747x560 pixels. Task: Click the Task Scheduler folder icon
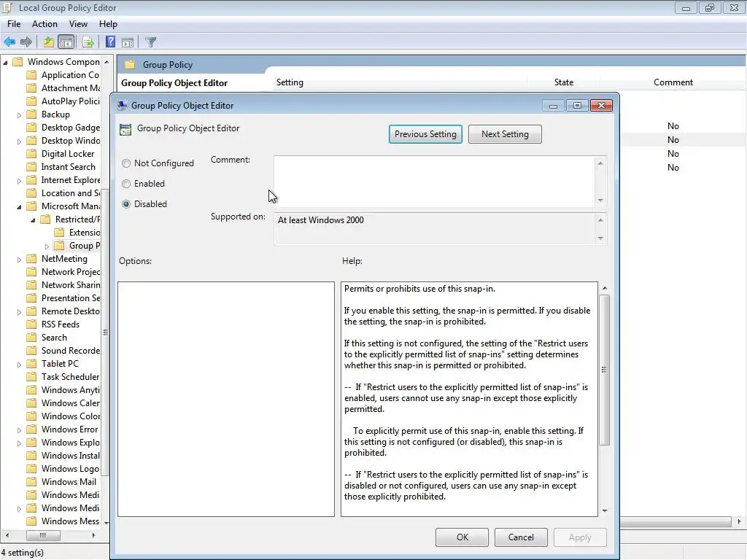click(x=31, y=377)
